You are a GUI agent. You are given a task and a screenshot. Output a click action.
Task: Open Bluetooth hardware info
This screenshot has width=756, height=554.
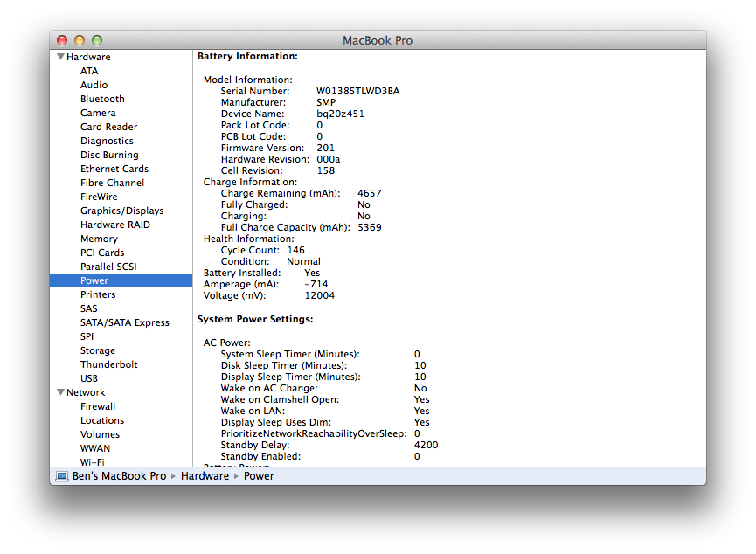[x=102, y=99]
